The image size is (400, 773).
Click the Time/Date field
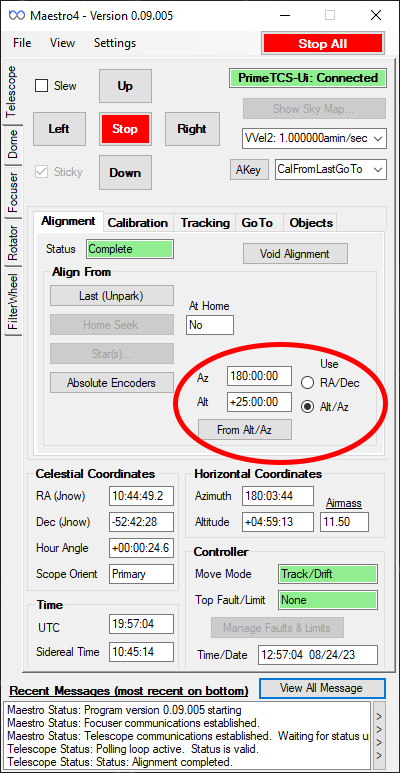pyautogui.click(x=318, y=655)
